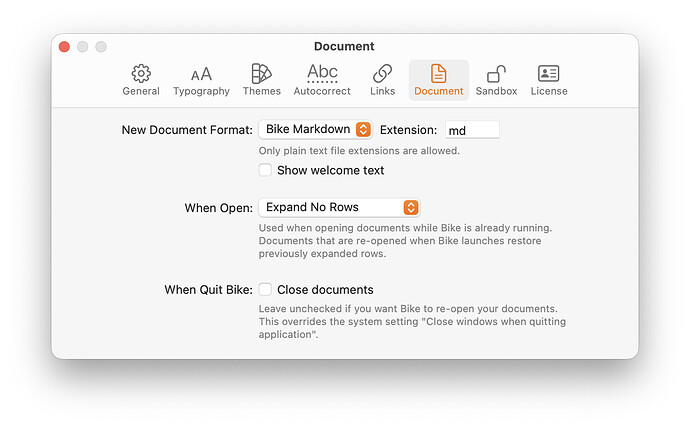Open the Sandbox padlock icon
The width and height of the screenshot is (690, 427).
pos(496,73)
